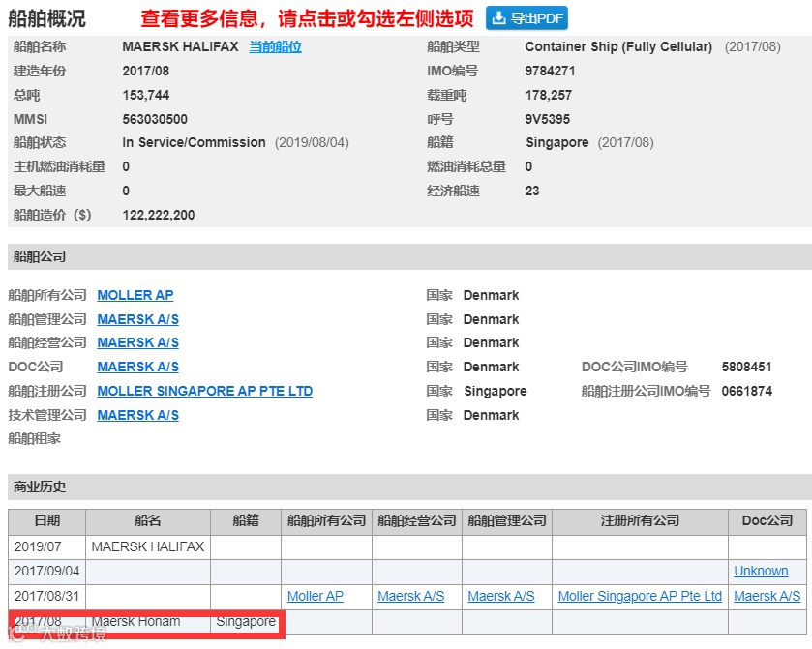Select build date 2017/08 beside 建造年份

coord(146,71)
